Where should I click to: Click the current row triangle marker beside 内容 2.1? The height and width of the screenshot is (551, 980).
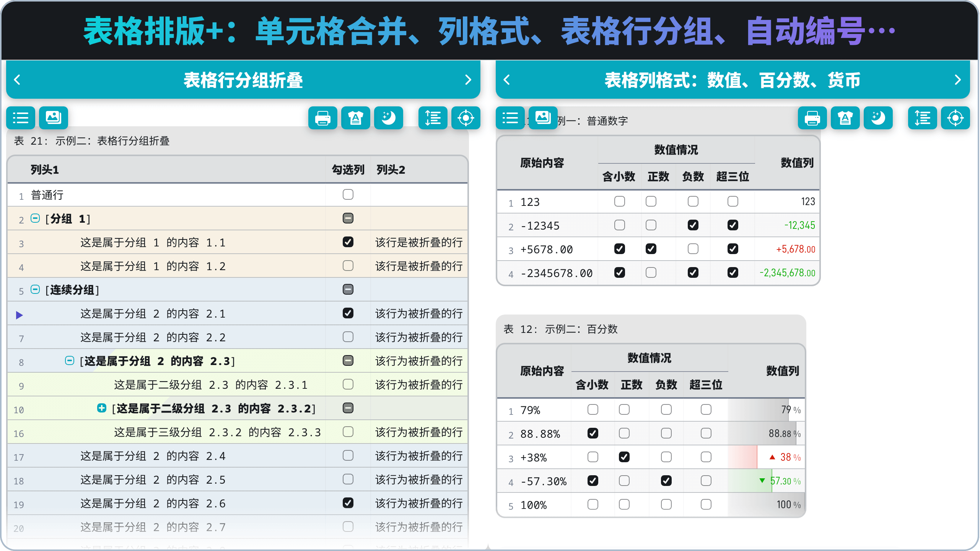pos(20,315)
